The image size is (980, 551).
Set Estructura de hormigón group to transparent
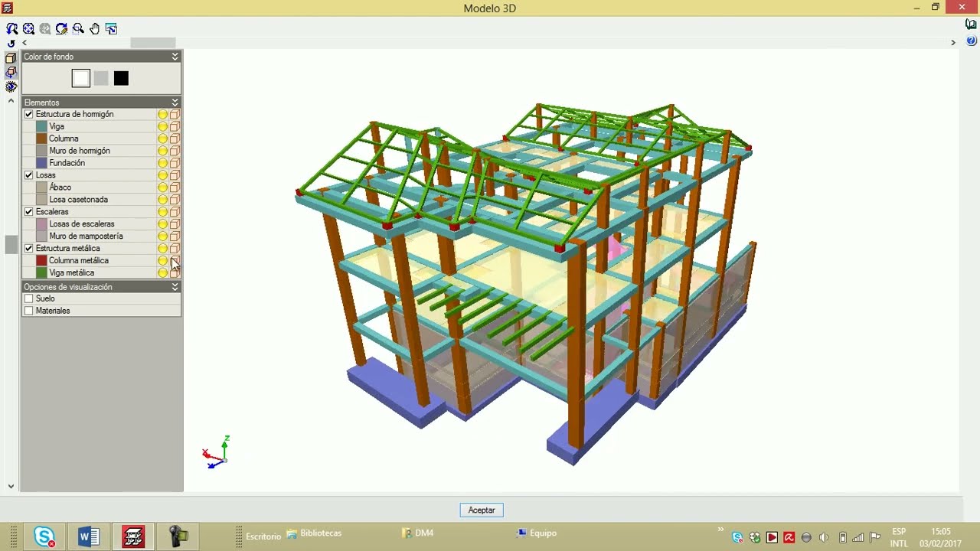point(175,115)
